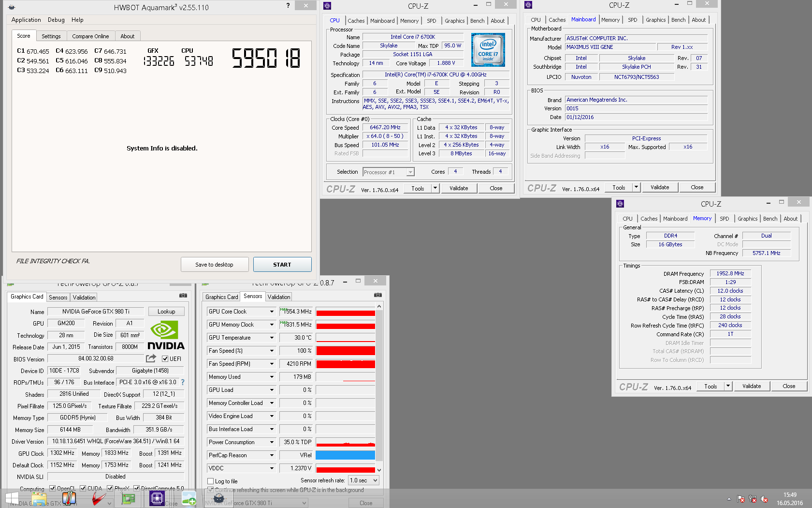Click Close in the CPU-Z Memory window
The width and height of the screenshot is (812, 508).
coord(789,386)
